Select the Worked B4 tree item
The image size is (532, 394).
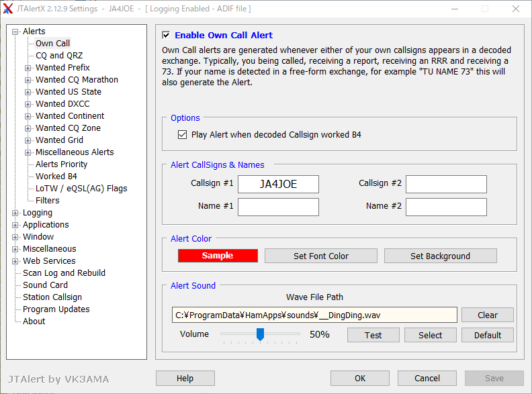[56, 177]
